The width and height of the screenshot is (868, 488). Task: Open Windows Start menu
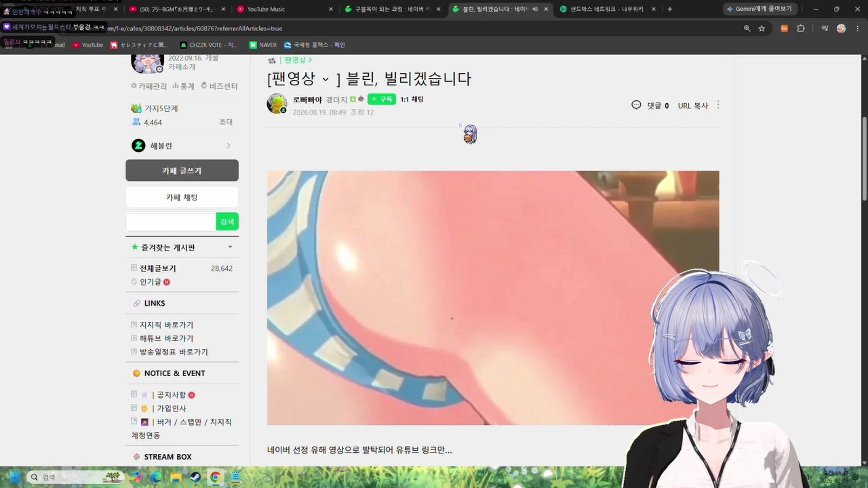point(15,477)
